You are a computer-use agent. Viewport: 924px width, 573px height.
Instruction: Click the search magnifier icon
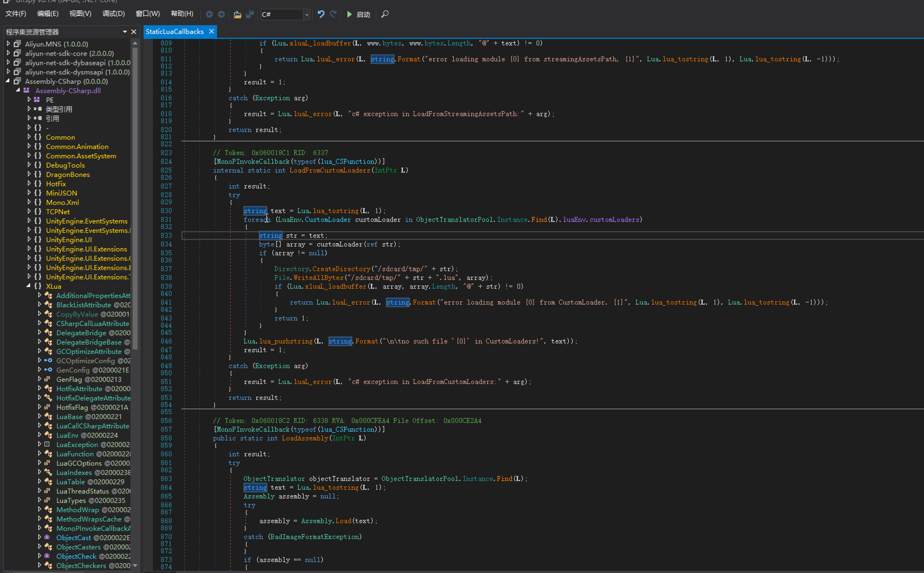384,14
